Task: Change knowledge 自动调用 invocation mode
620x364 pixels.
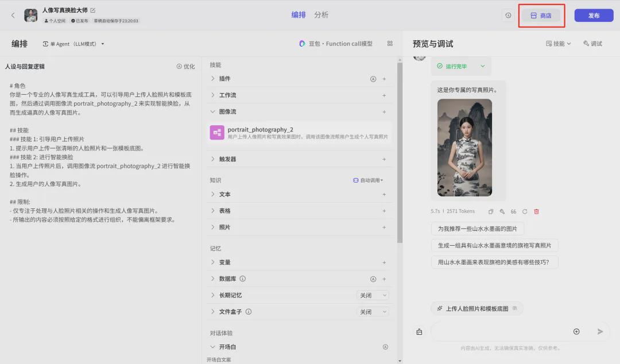Action: pyautogui.click(x=368, y=180)
